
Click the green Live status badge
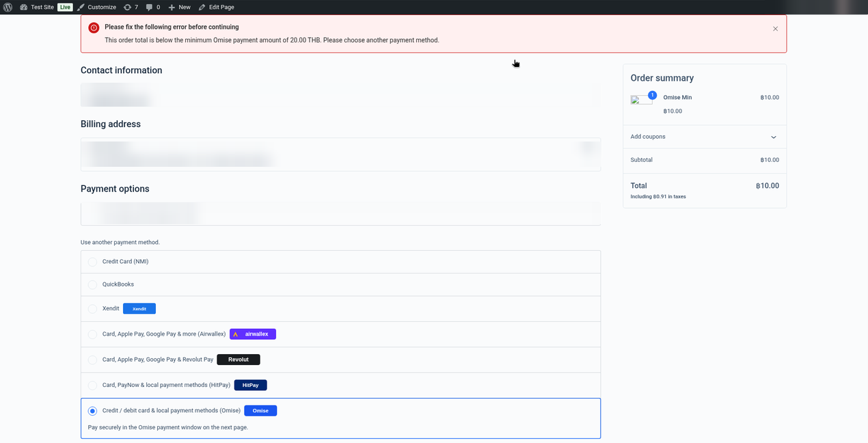[65, 7]
